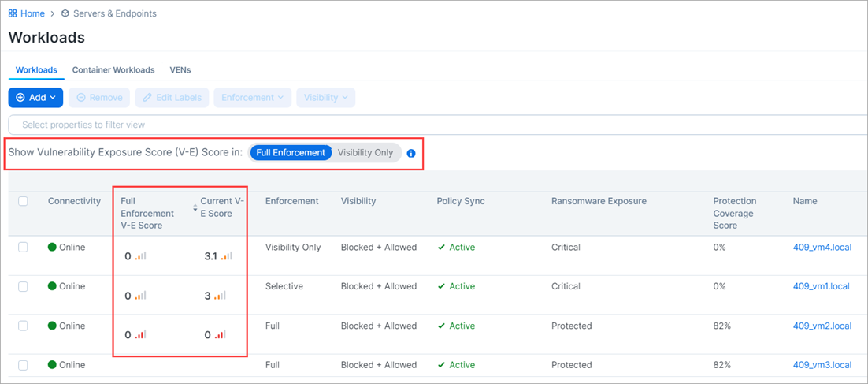Toggle the select-all checkbox in table header
Screen dimensions: 868x384
pos(23,202)
